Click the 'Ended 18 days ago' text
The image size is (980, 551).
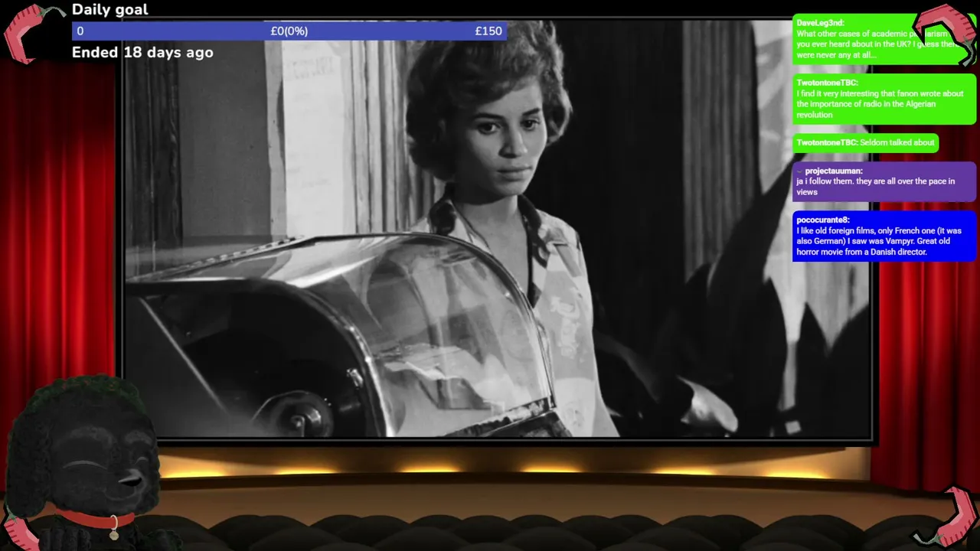[x=142, y=53]
